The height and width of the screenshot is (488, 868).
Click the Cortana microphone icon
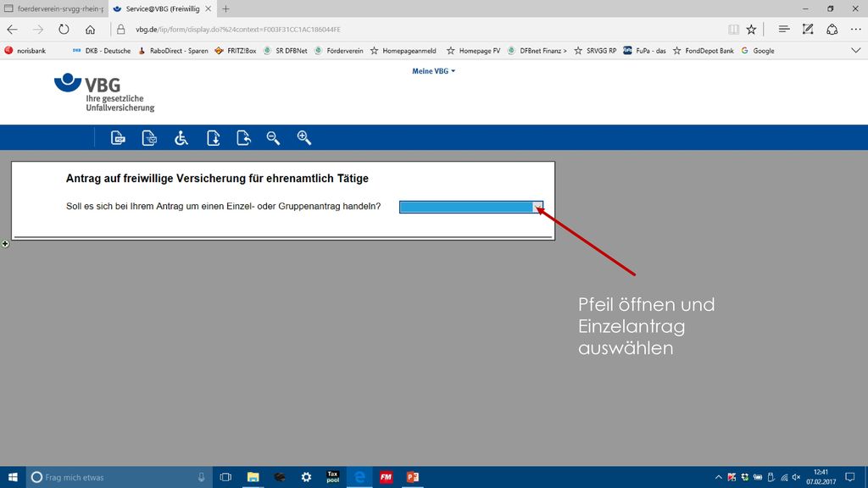point(202,477)
